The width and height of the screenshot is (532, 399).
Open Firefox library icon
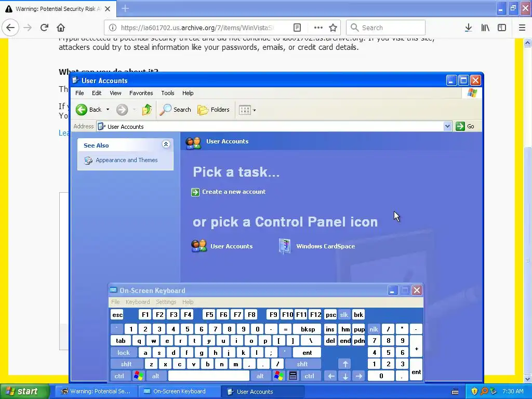(485, 28)
